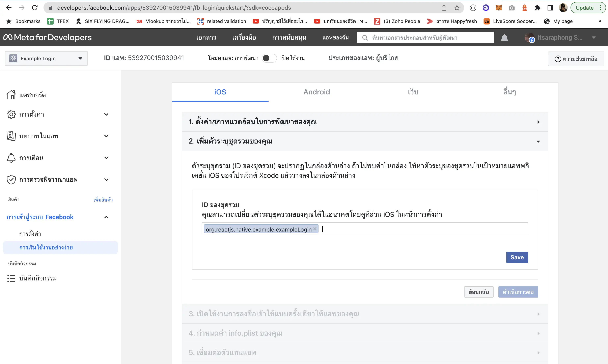Switch to the iOS tab
Screen dimensions: 608x364
(x=220, y=92)
